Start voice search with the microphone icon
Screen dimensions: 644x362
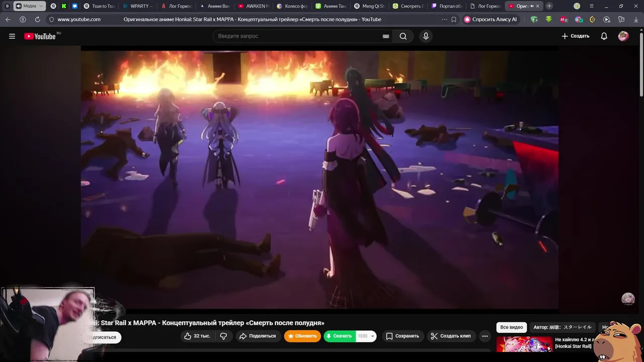pos(426,36)
